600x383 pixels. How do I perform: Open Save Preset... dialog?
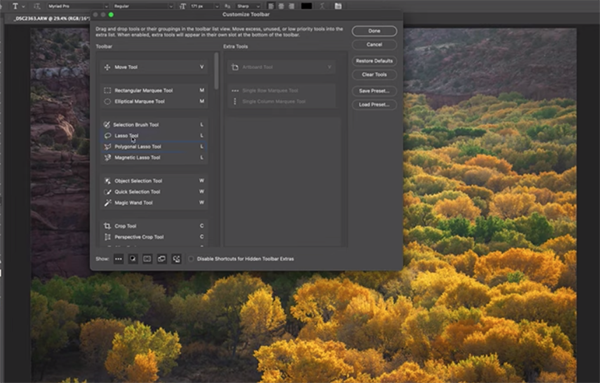click(x=374, y=91)
